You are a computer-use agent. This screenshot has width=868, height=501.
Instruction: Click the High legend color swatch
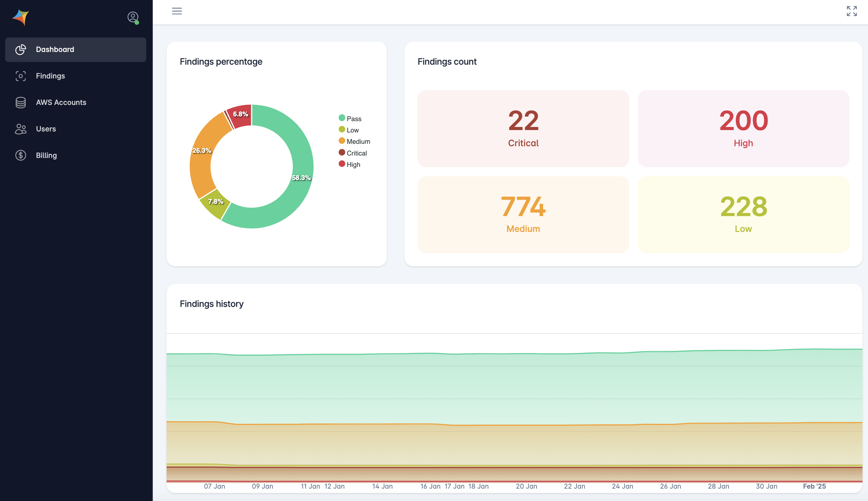[342, 164]
